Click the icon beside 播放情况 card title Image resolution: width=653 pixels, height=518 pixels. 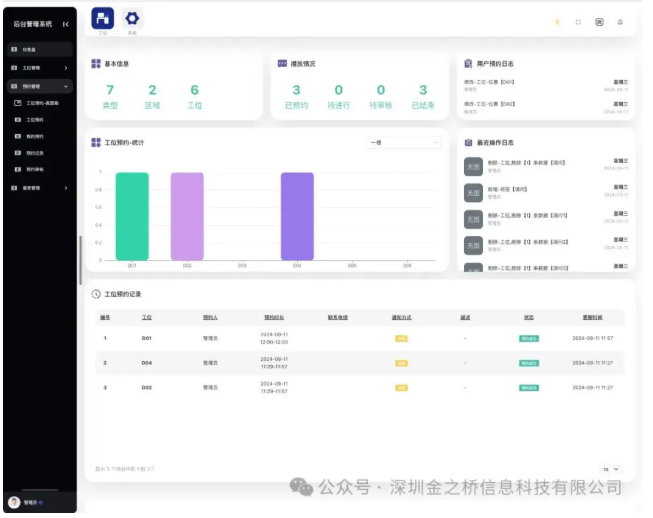coord(282,63)
